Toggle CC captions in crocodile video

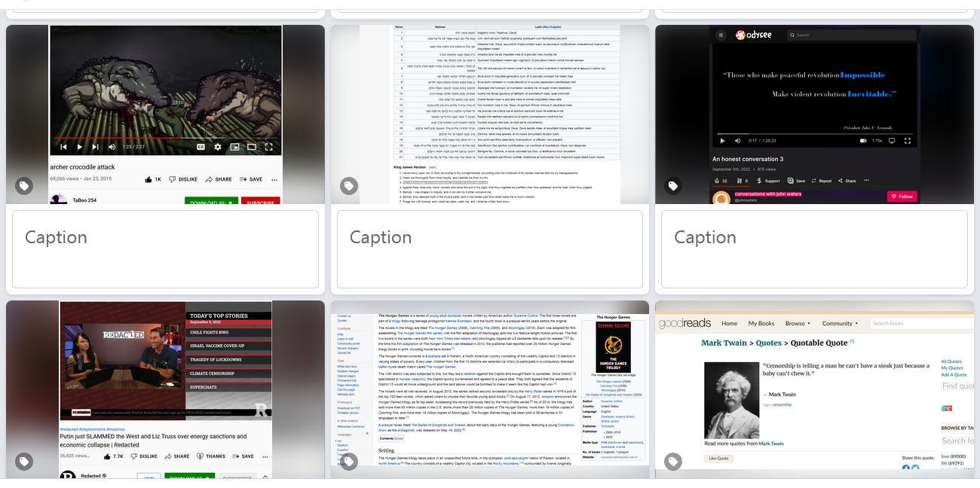(x=201, y=147)
